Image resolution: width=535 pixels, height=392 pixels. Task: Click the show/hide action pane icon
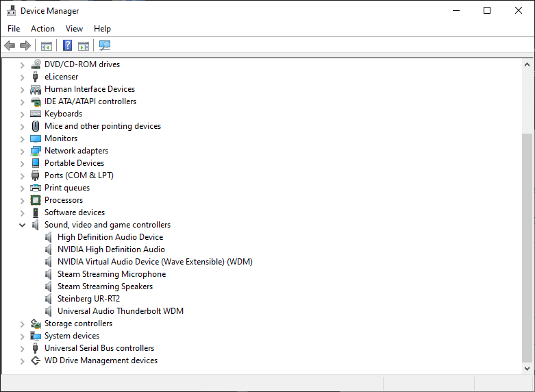tap(84, 45)
